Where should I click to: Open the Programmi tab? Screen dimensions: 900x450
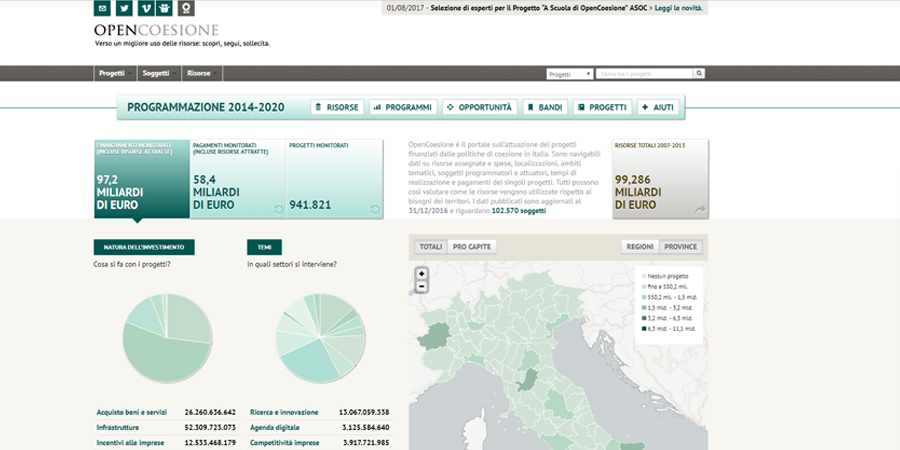(x=402, y=107)
